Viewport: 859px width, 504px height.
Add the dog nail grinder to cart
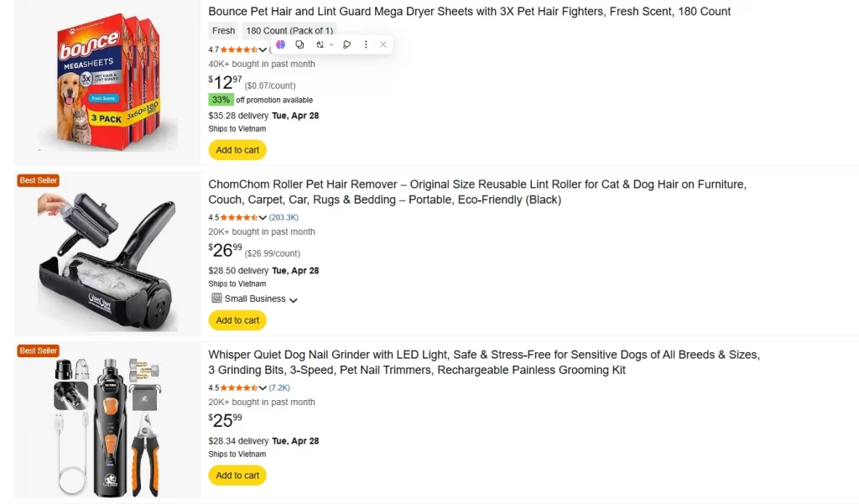click(x=237, y=475)
